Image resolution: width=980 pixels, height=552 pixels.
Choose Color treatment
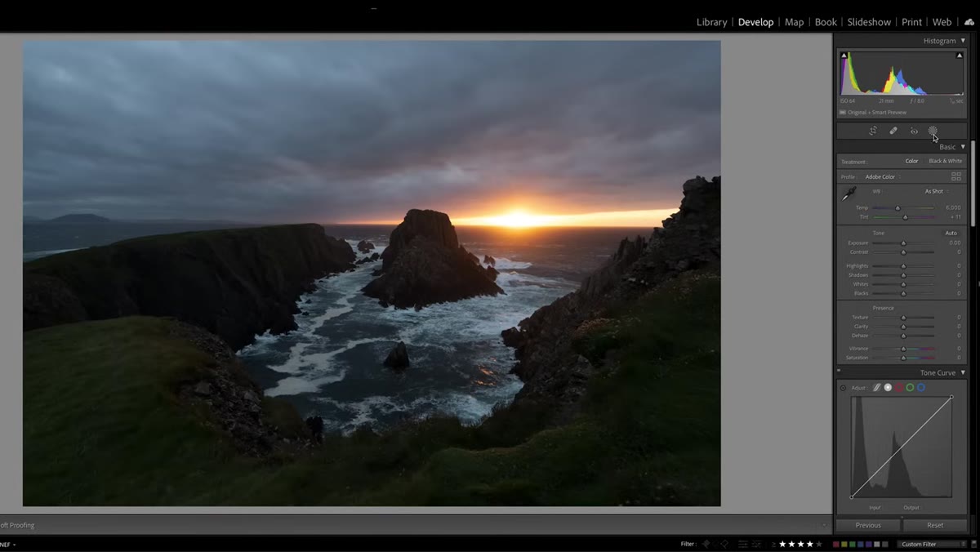click(911, 161)
